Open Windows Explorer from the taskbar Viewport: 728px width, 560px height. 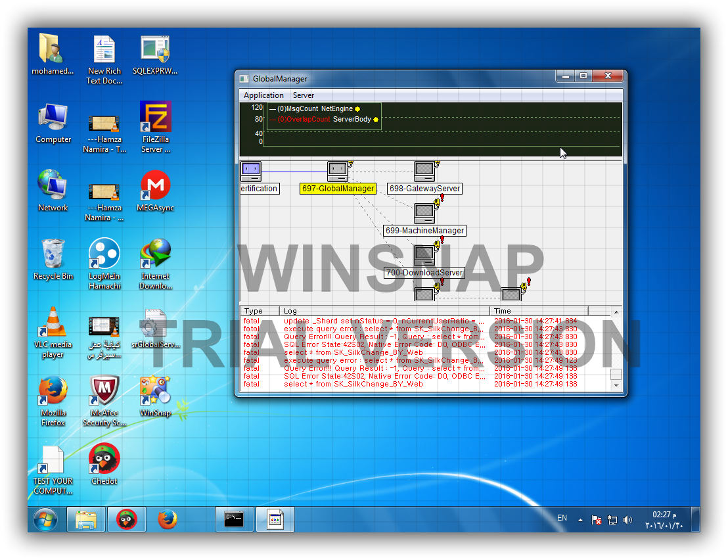86,519
